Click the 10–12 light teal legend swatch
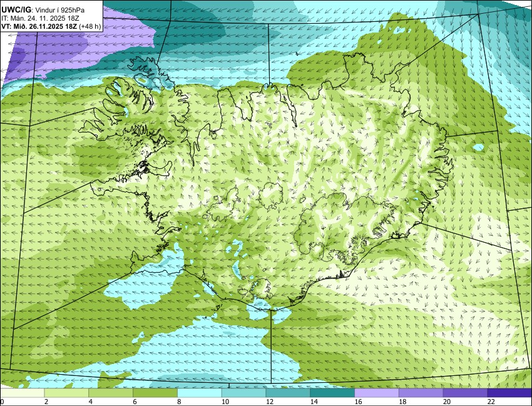This screenshot has width=532, height=406. pos(243,393)
